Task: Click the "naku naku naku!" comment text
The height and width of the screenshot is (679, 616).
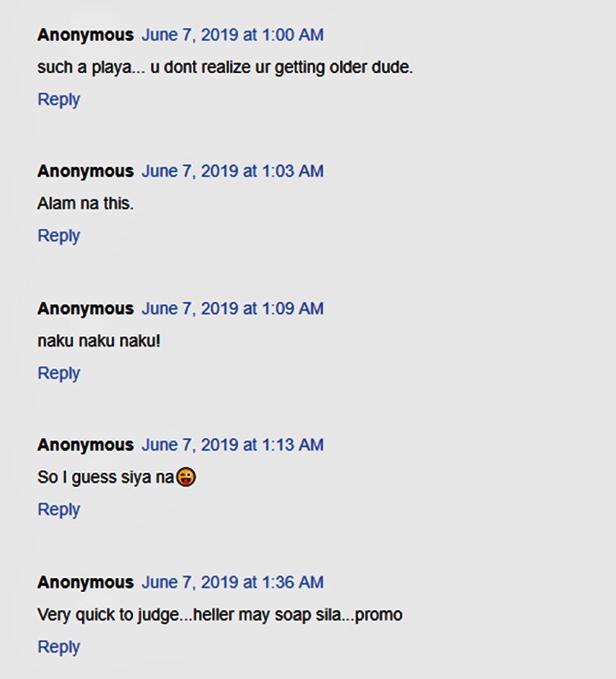Action: 99,341
